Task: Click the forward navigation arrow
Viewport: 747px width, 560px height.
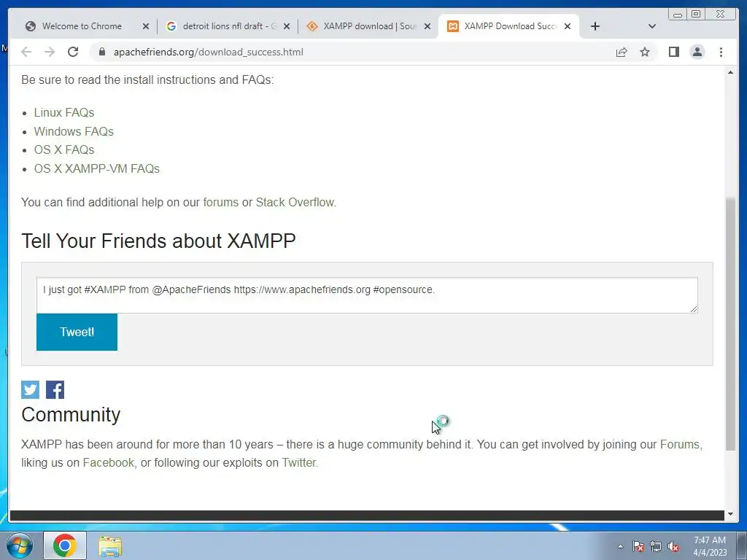Action: point(50,52)
